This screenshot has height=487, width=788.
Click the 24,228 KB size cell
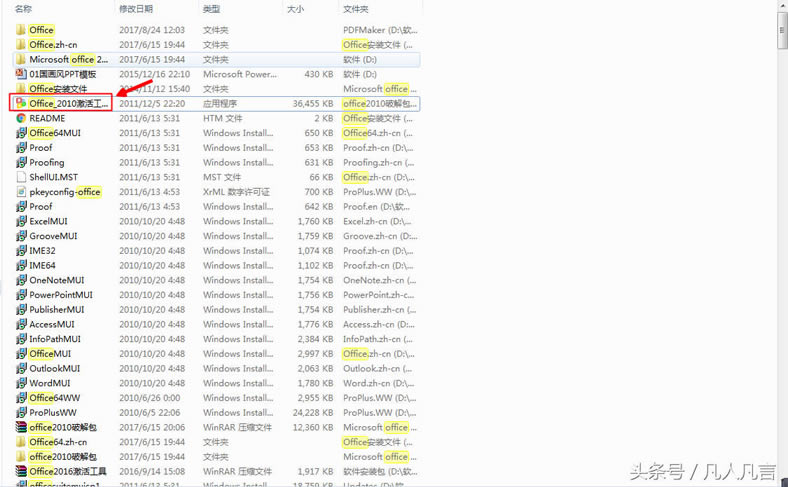(313, 413)
